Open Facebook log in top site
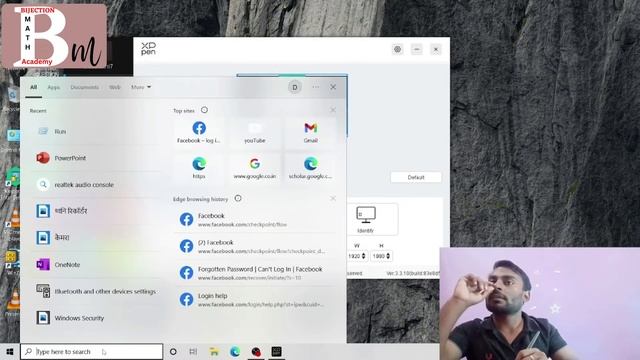Viewport: 640px width, 360px height. coord(199,132)
